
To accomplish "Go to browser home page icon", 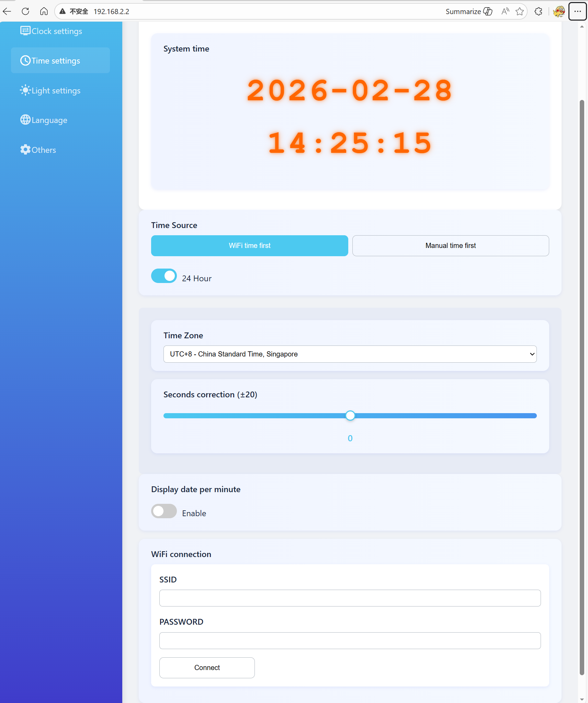I will tap(44, 11).
